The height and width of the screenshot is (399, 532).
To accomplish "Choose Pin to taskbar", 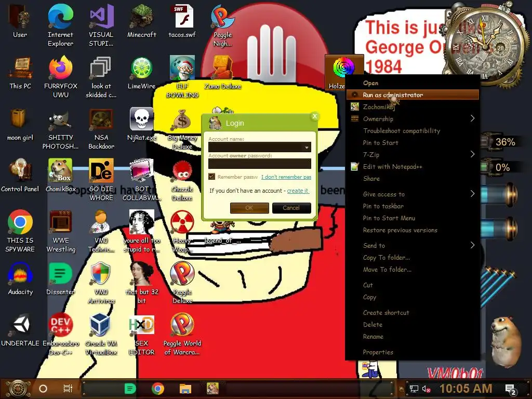I will click(413, 206).
